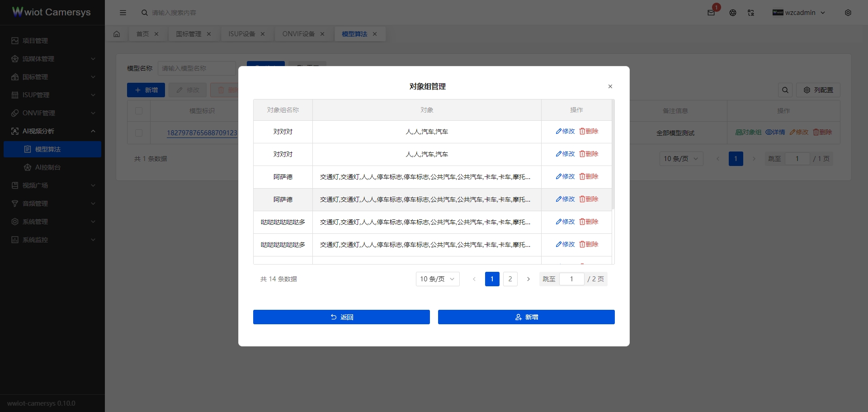The image size is (868, 412).
Task: Open the browser/theme icon beside notifications
Action: click(x=732, y=13)
